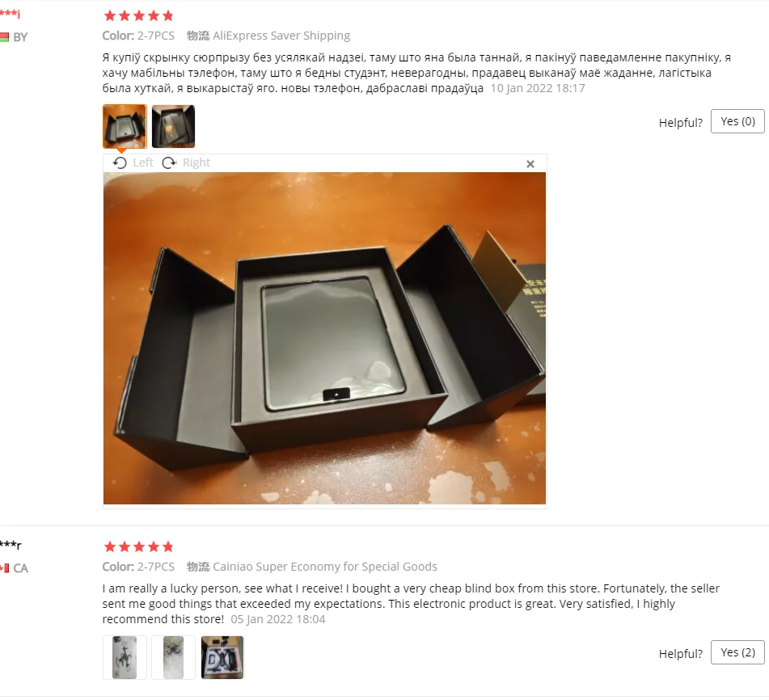Click the logistics icon before AliExpress Saver Shipping

(198, 36)
